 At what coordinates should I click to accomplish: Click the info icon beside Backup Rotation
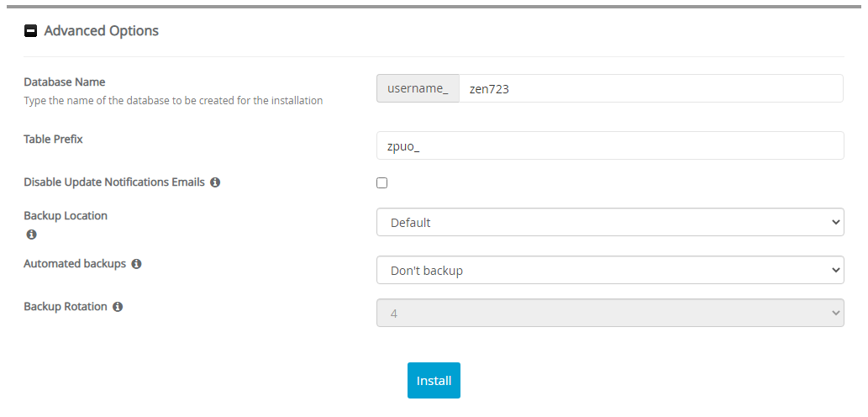[x=118, y=307]
